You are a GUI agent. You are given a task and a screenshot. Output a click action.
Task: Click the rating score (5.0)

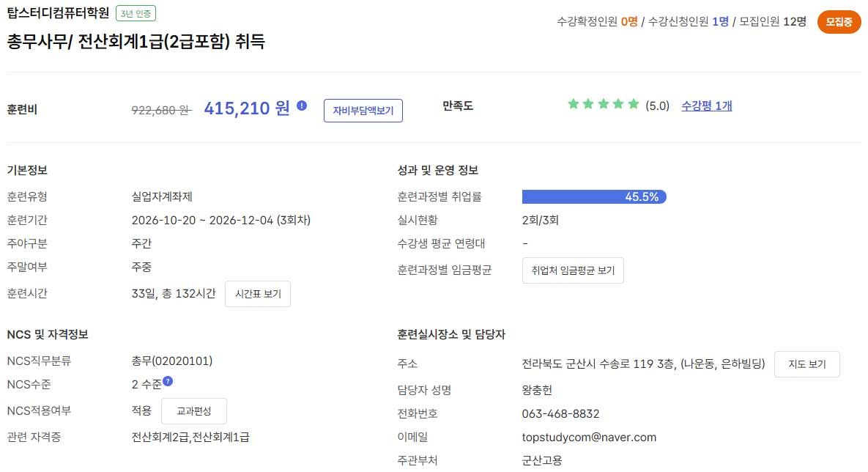tap(657, 106)
